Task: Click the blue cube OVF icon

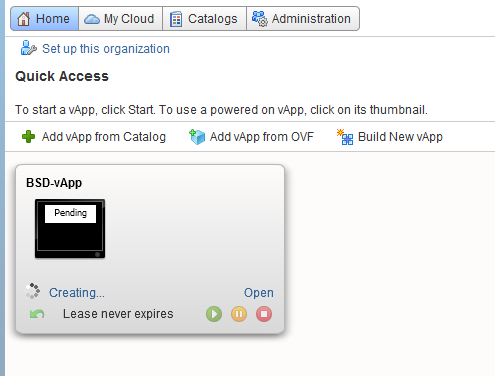Action: (197, 137)
